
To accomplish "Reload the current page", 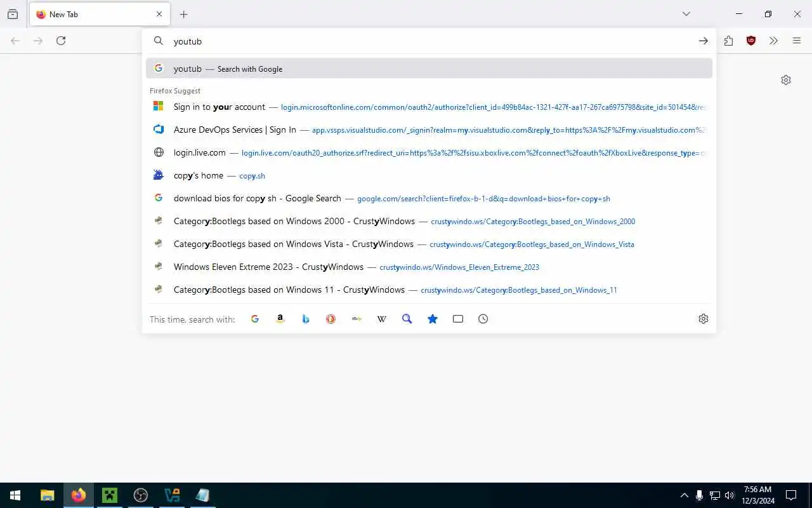I will 61,41.
